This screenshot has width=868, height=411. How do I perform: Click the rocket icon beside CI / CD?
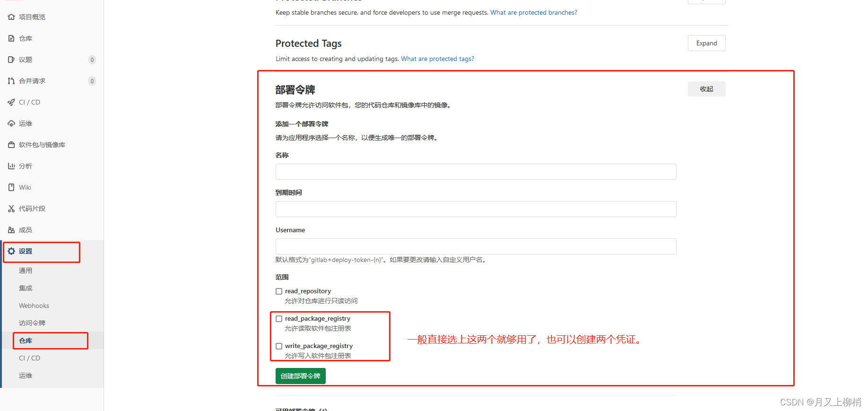11,102
